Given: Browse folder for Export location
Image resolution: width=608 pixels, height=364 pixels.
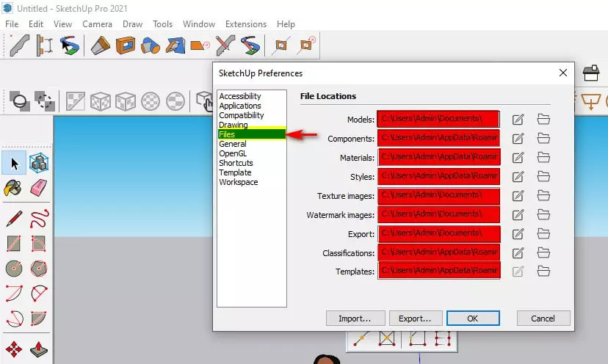Looking at the screenshot, I should pos(543,234).
